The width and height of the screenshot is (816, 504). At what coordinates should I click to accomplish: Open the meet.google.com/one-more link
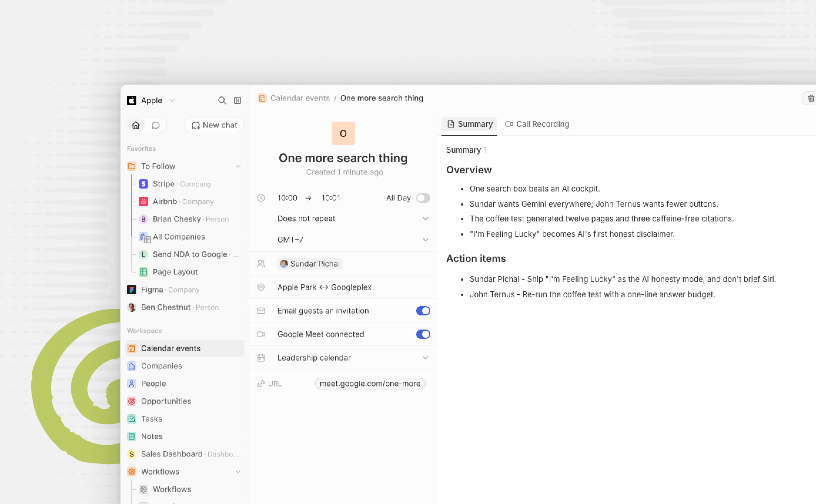(370, 384)
